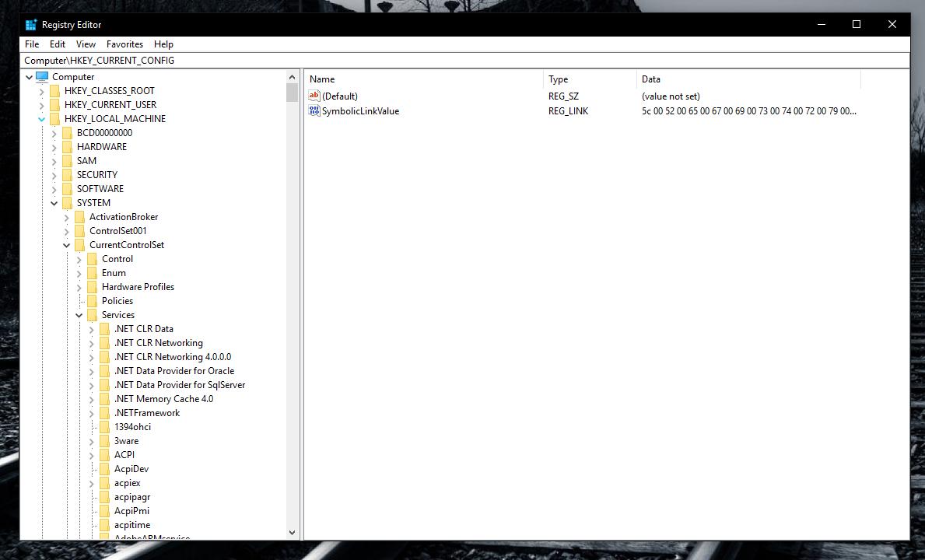Expand the Hardware Profiles key
Image resolution: width=925 pixels, height=560 pixels.
click(79, 288)
